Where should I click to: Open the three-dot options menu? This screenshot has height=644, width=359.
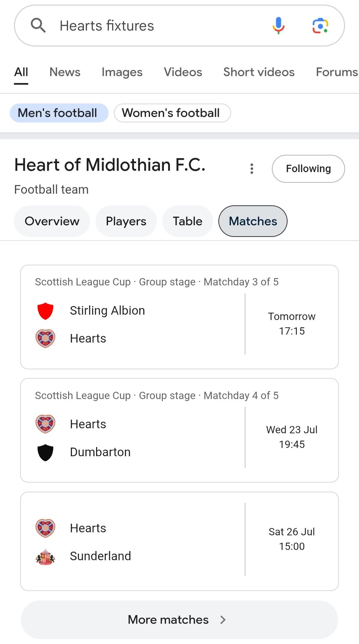point(252,168)
